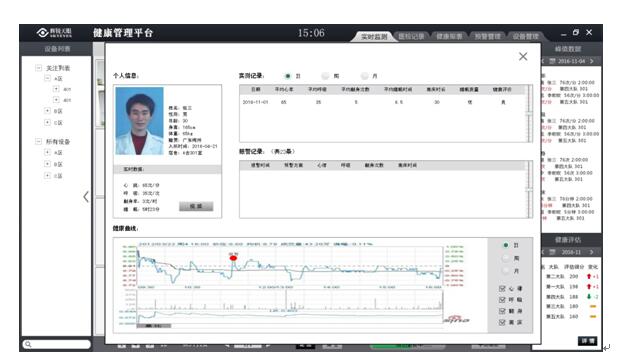This screenshot has height=364, width=624.
Task: Click the 第二大队 row in health evaluation
Action: click(x=571, y=276)
